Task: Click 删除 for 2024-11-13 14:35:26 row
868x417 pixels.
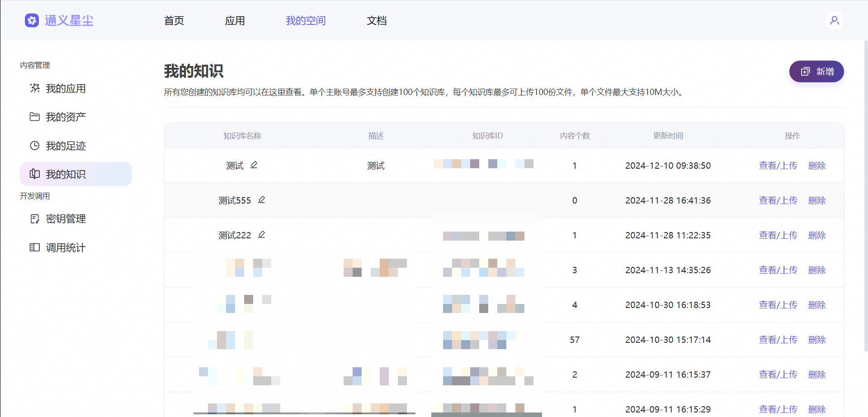Action: click(817, 270)
